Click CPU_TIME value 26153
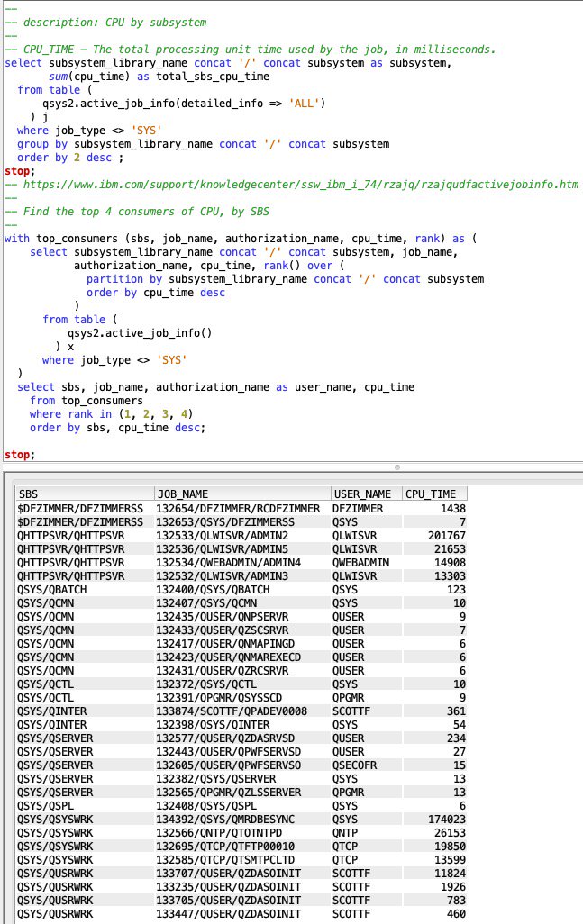Image resolution: width=583 pixels, height=924 pixels. tap(450, 833)
